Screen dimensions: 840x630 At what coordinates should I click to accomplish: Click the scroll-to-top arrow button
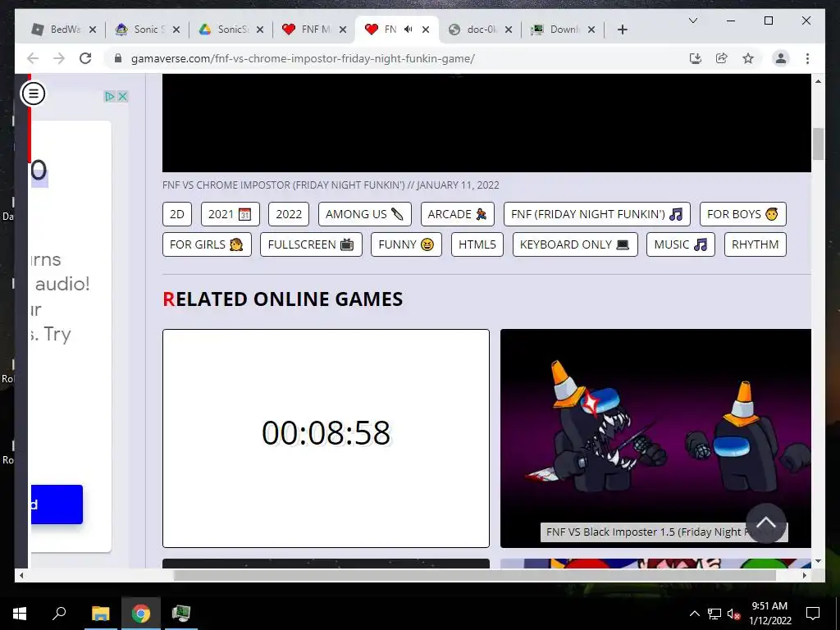(x=765, y=523)
